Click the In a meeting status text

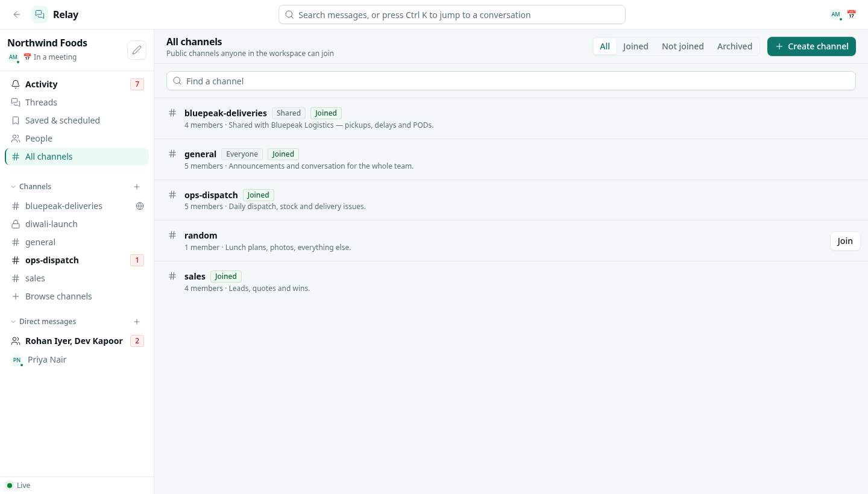[x=55, y=57]
